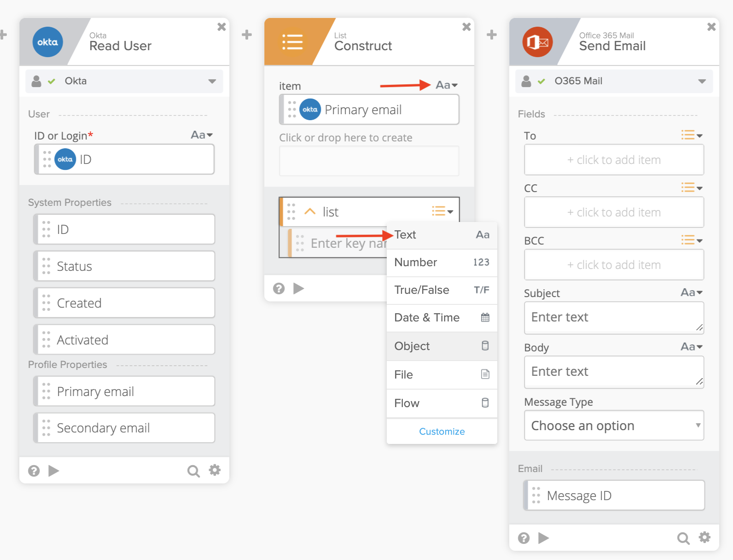Image resolution: width=733 pixels, height=560 pixels.
Task: Add a card between Construct and Send Email
Action: [492, 35]
